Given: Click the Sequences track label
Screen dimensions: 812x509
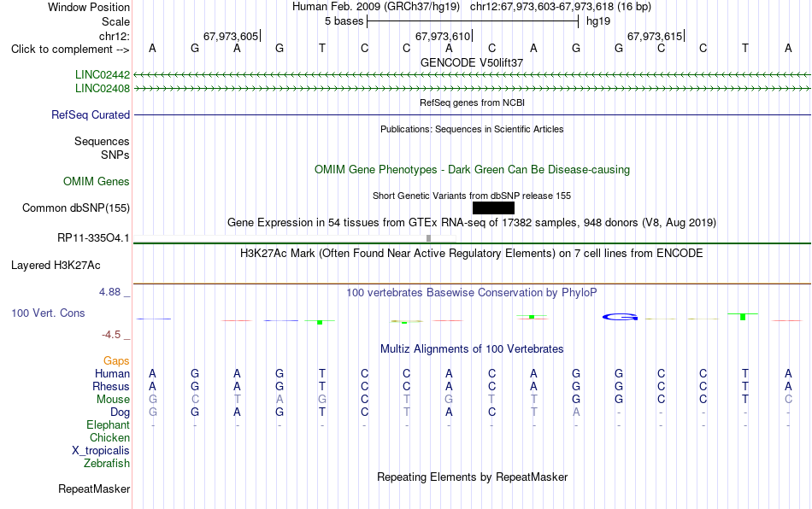Looking at the screenshot, I should (102, 141).
